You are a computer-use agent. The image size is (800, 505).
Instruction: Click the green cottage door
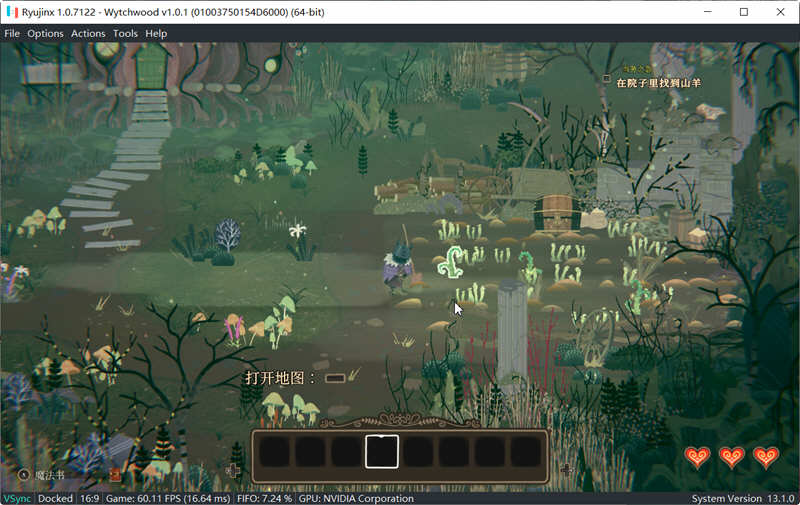[151, 67]
